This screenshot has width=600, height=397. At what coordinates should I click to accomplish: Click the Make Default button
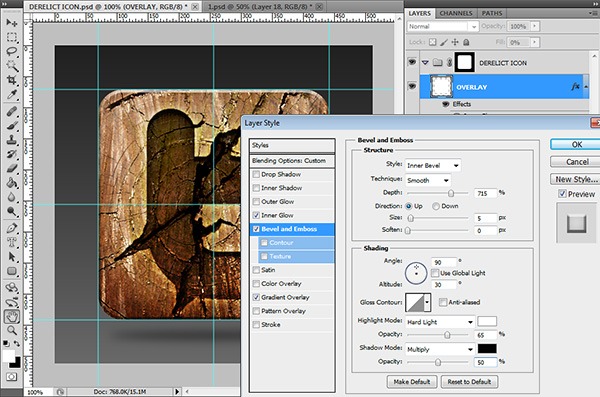(412, 382)
